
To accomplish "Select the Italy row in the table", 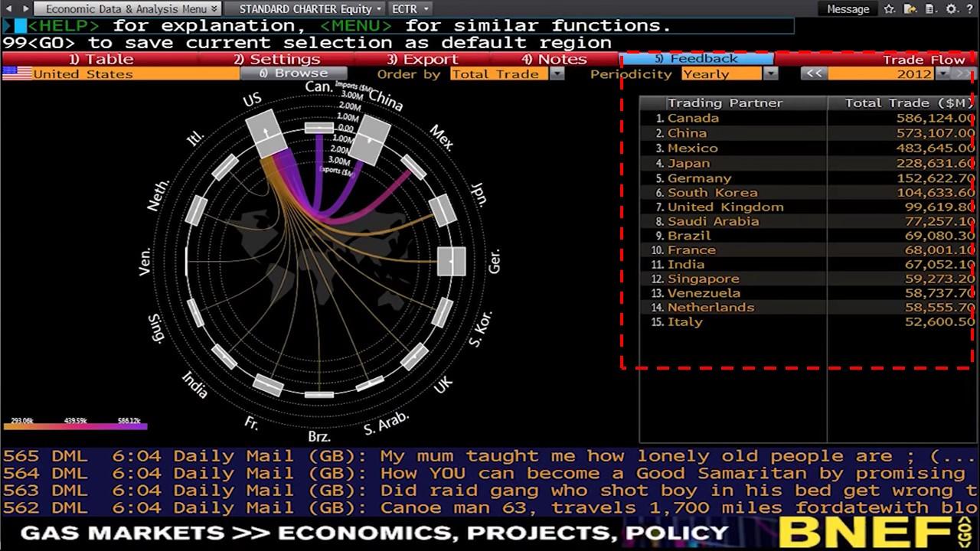I will pos(808,322).
